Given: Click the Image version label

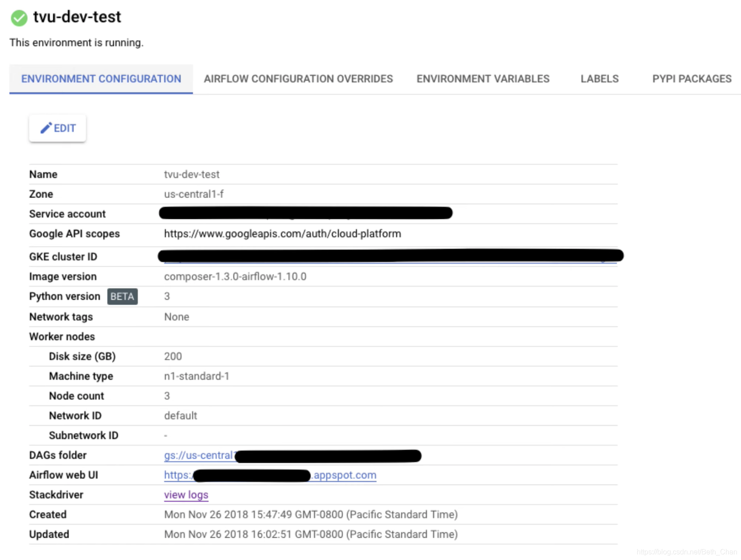Looking at the screenshot, I should tap(63, 276).
